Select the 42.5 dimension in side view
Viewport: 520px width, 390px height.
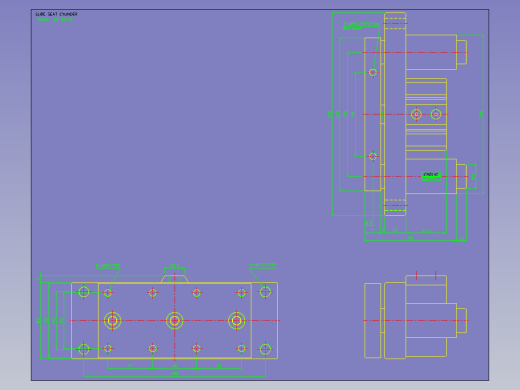426,230
